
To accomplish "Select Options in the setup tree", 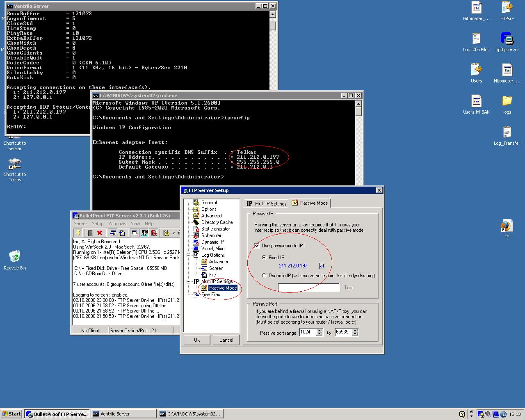I will click(x=209, y=209).
